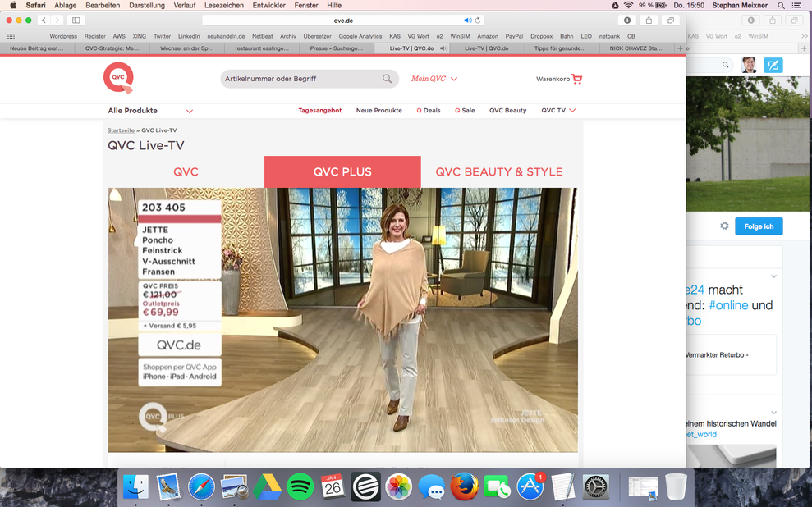This screenshot has width=812, height=507.
Task: Open Calendar from the Dock
Action: [x=333, y=486]
